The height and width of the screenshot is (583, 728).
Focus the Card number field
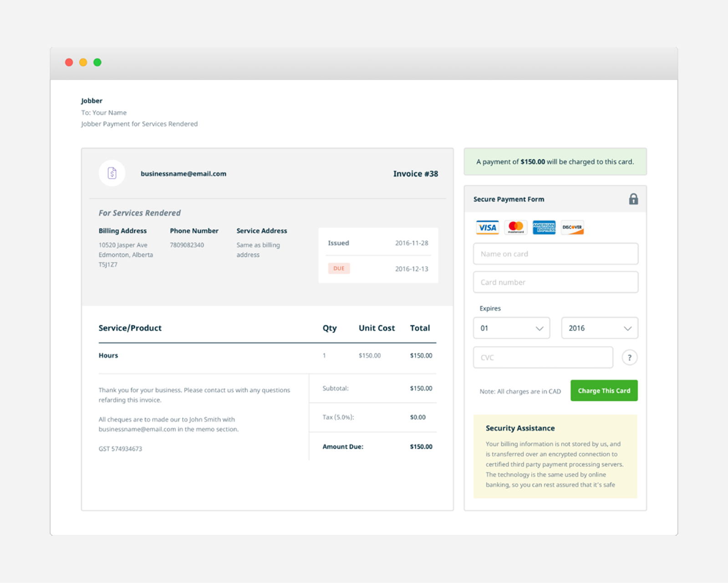pyautogui.click(x=555, y=282)
